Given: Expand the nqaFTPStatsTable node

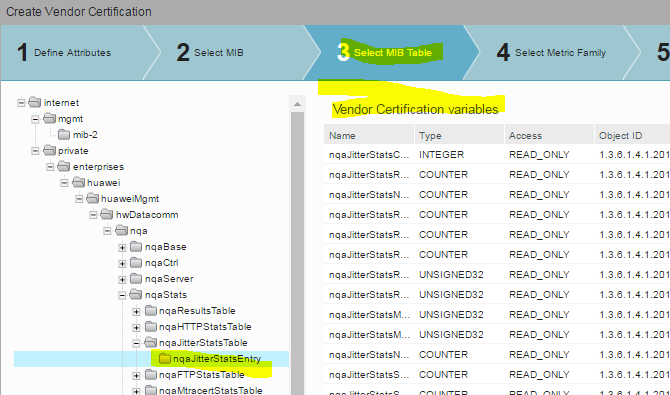Looking at the screenshot, I should tap(136, 375).
